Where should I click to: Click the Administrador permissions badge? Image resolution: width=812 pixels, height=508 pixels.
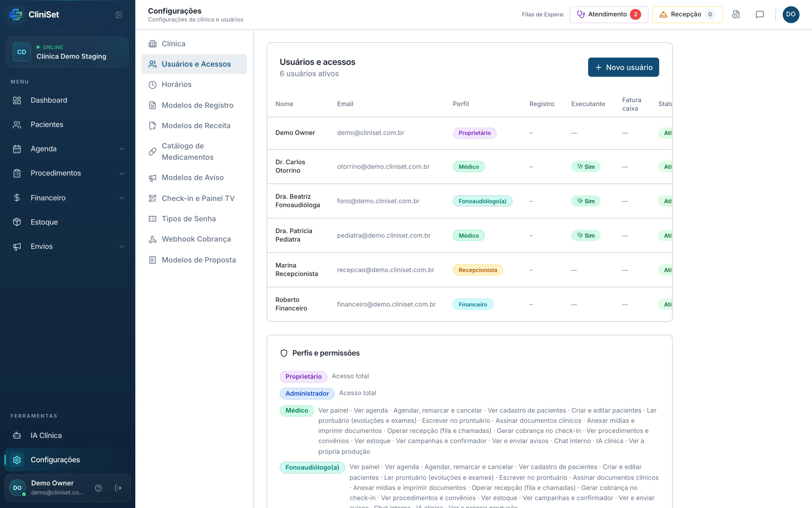(x=307, y=393)
